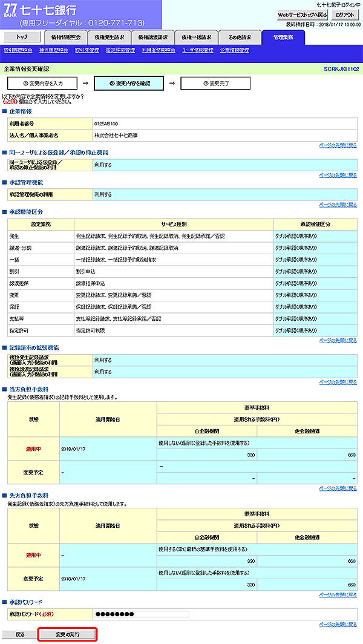This screenshot has height=644, width=363.
Task: Go to the トップ tab
Action: point(22,37)
